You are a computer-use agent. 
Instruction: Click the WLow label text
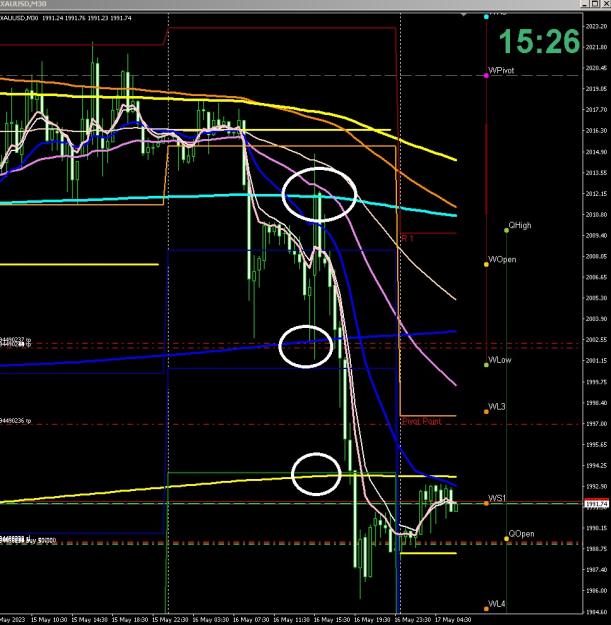500,360
